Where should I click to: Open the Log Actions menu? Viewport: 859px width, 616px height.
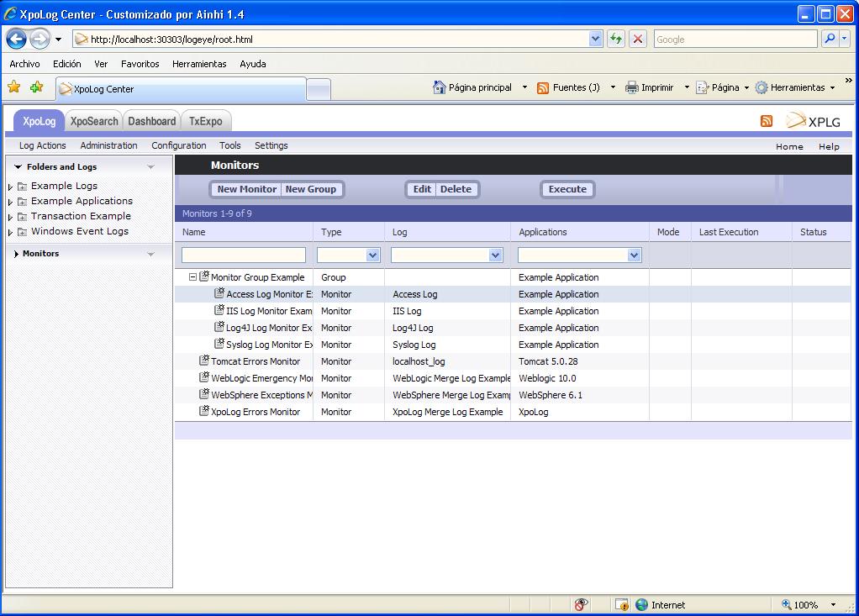[42, 145]
